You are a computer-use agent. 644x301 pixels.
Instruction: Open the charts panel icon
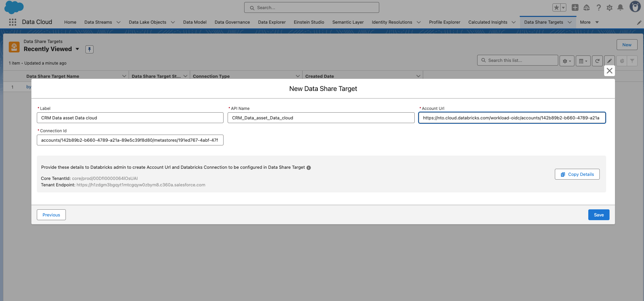click(x=622, y=61)
